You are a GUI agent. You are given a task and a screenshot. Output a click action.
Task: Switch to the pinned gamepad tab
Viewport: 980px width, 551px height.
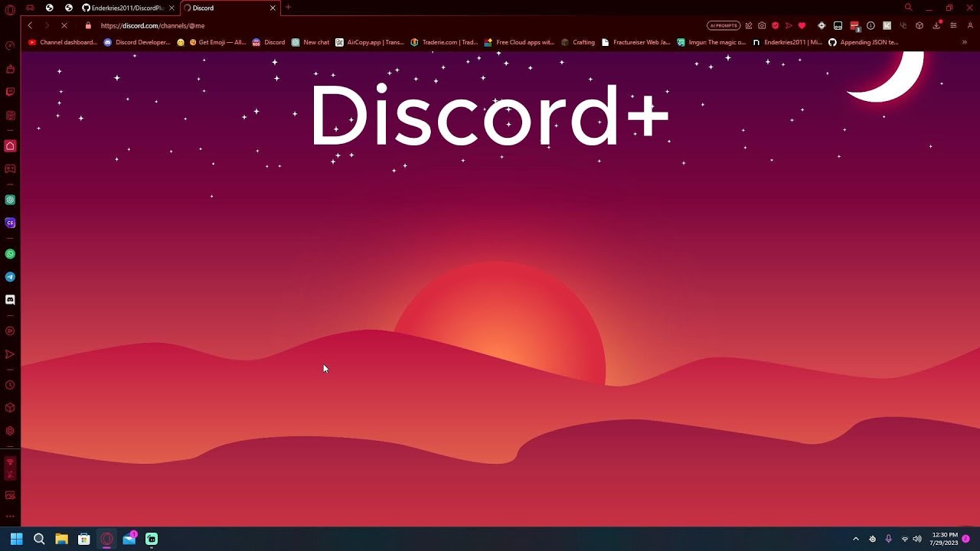tap(30, 8)
